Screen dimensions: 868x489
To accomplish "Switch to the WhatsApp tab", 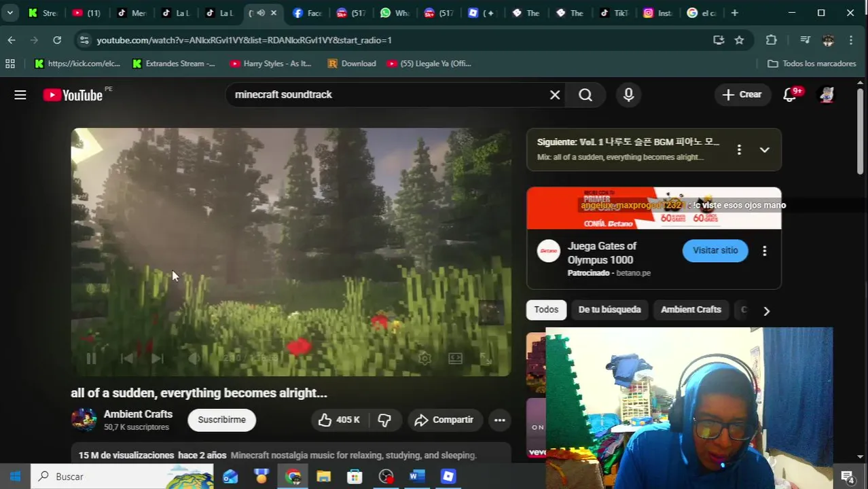I will click(394, 13).
